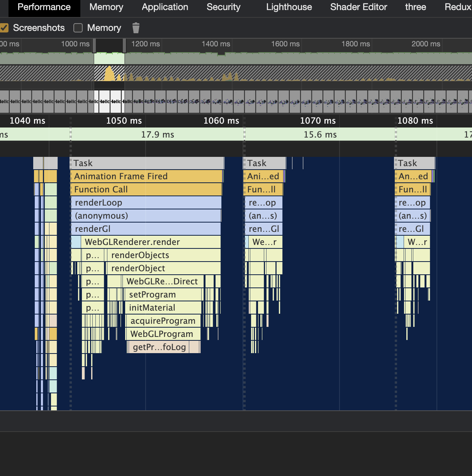Select the 15.6 ms frame bar
Viewport: 472px width, 476px height.
point(320,134)
